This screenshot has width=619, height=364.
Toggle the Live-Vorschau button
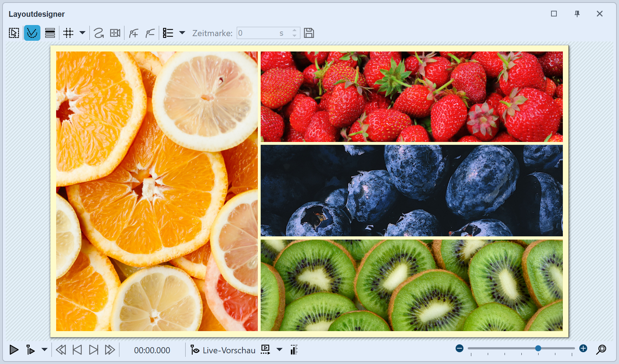[x=223, y=350]
